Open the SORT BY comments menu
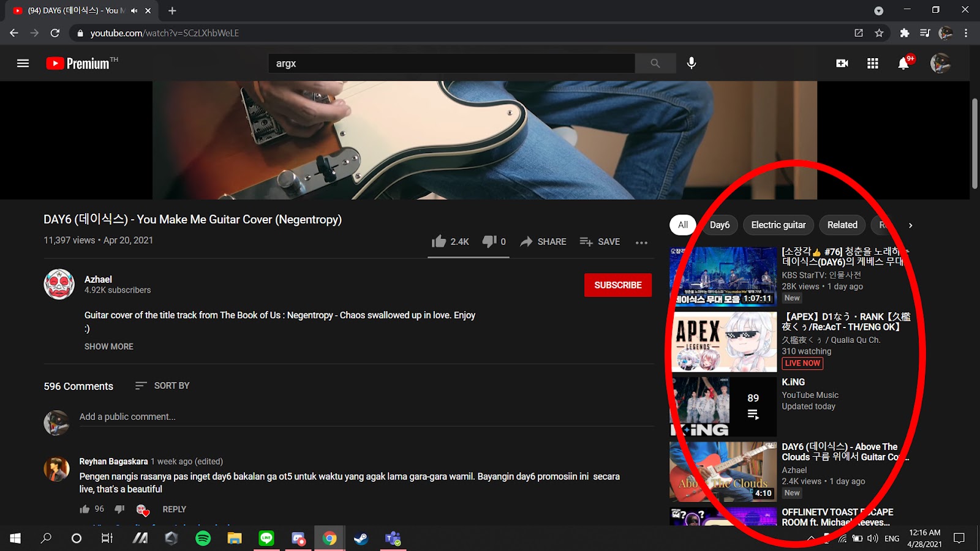Screen dimensions: 980x551 point(162,386)
